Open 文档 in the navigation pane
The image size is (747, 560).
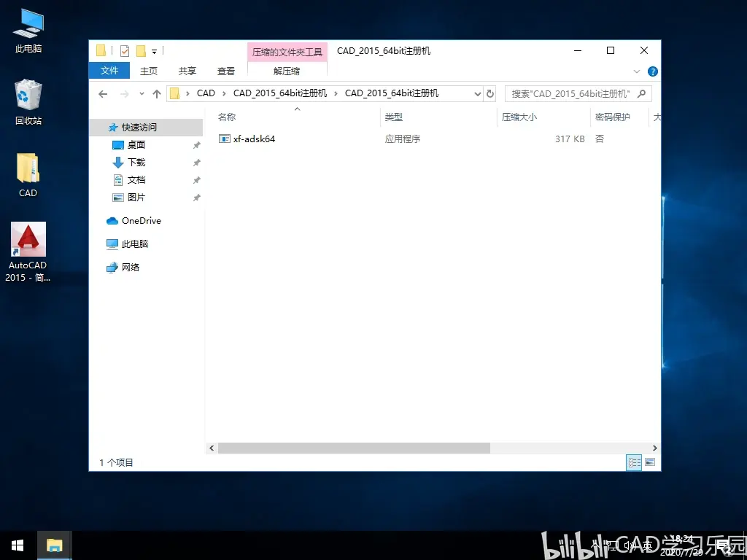(136, 180)
